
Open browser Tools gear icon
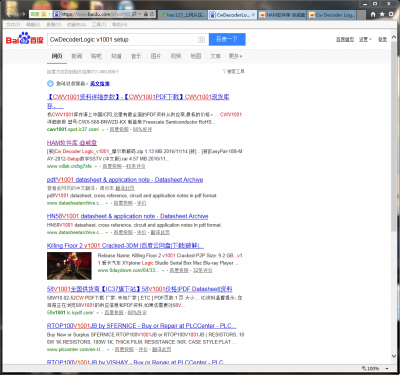(x=391, y=14)
